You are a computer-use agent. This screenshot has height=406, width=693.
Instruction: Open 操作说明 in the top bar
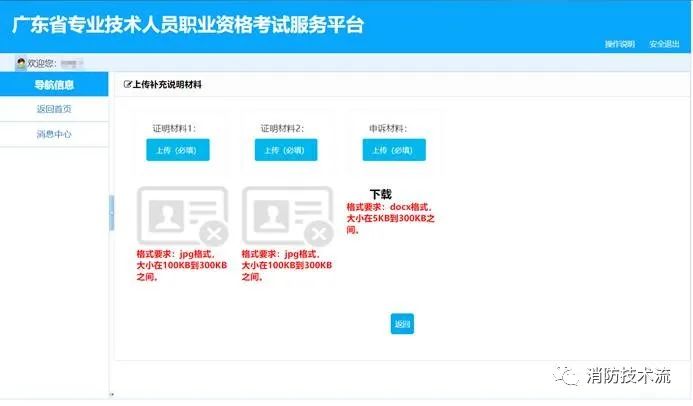point(620,44)
